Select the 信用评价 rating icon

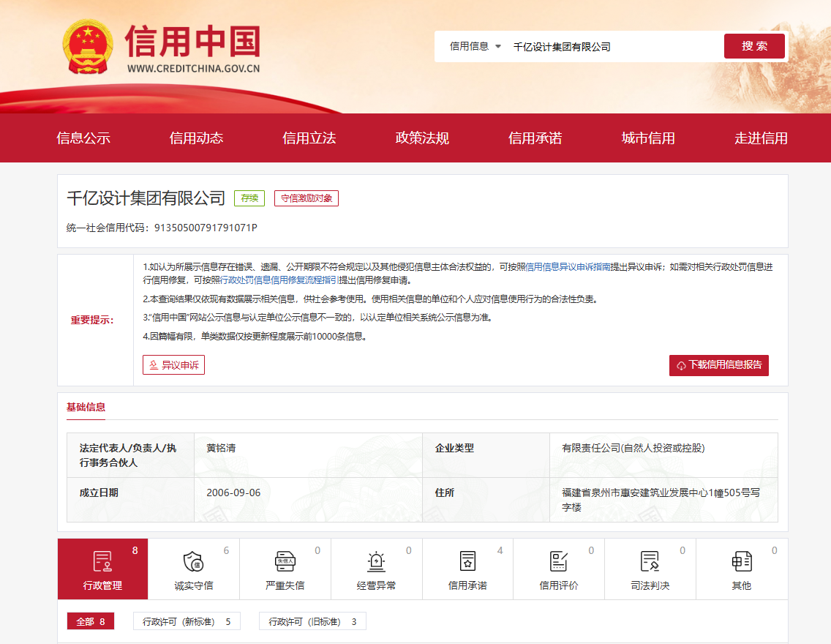tap(559, 562)
